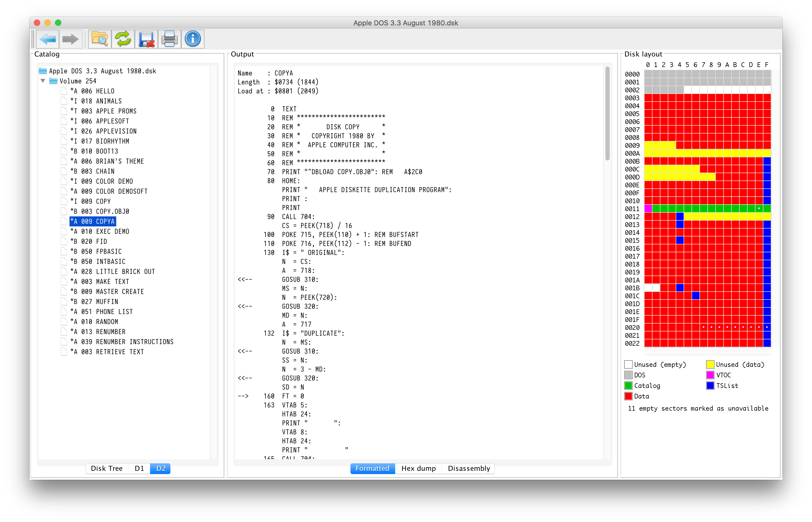Select the Disassembly tab

(x=469, y=468)
